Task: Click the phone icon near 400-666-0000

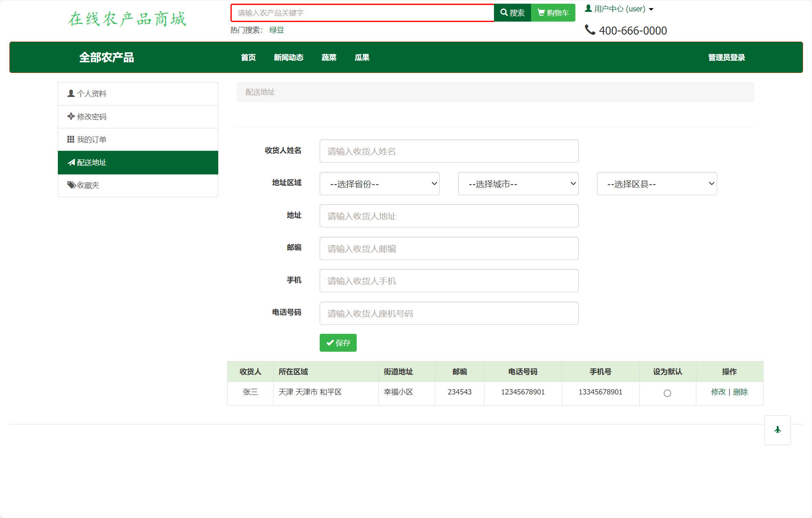Action: pos(590,29)
